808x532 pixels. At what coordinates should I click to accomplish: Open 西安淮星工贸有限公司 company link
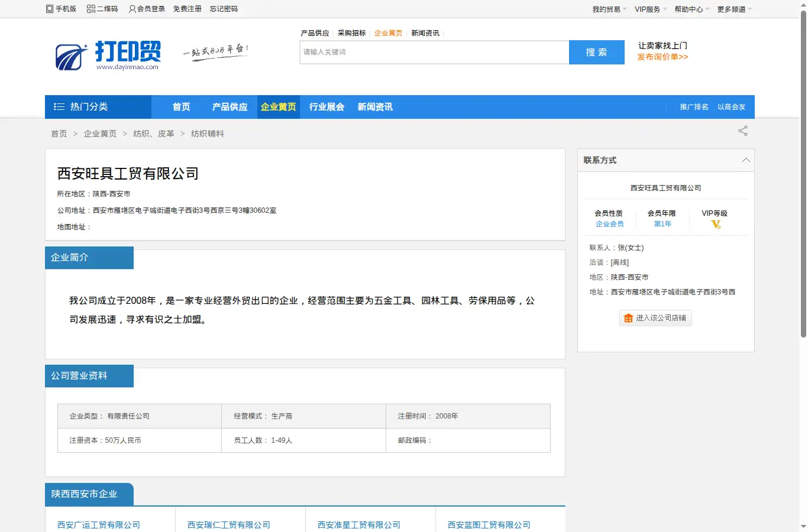pos(359,525)
